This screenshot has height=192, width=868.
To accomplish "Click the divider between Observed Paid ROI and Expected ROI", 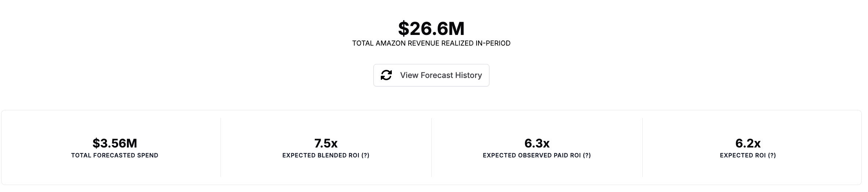I will coord(642,147).
